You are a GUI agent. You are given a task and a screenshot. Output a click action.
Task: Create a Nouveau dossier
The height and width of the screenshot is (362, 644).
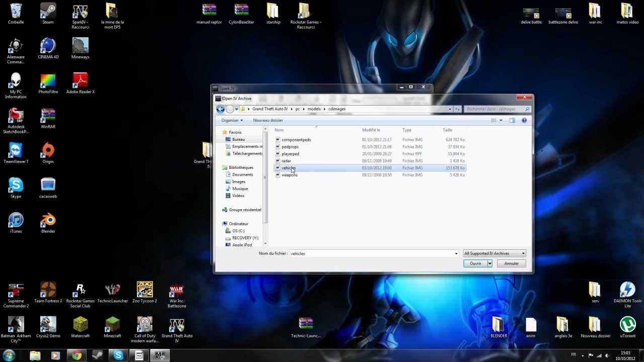[x=268, y=120]
